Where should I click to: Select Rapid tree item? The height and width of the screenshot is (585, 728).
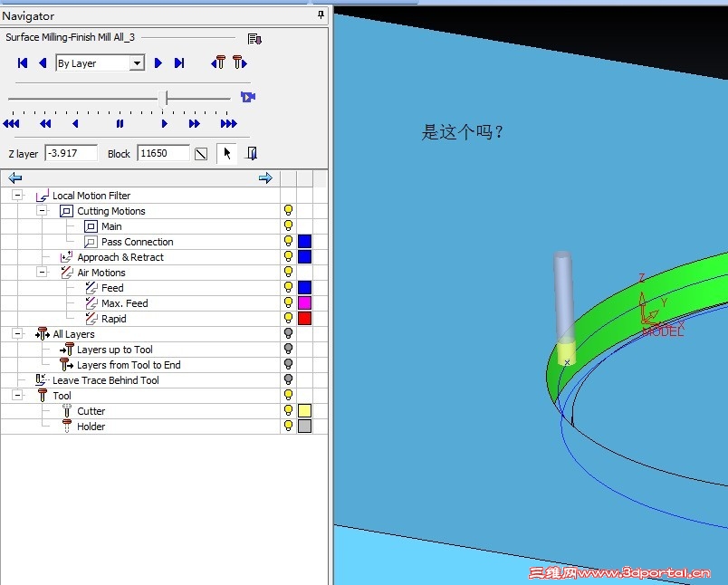(114, 319)
